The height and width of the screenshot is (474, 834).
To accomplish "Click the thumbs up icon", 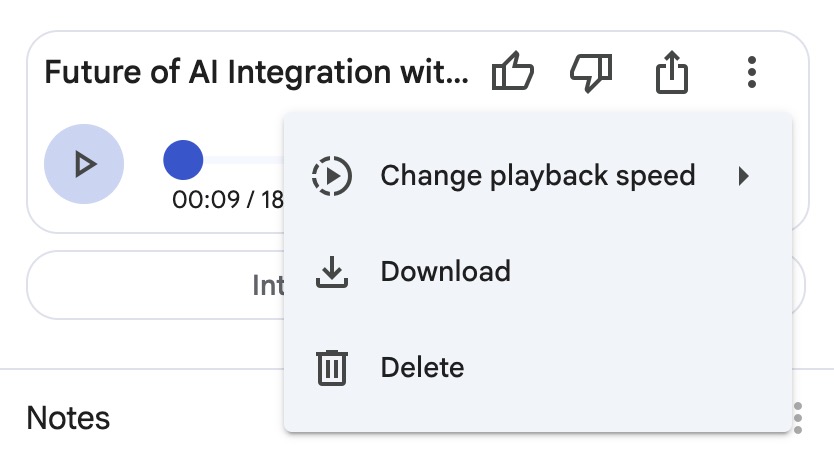I will coord(513,73).
